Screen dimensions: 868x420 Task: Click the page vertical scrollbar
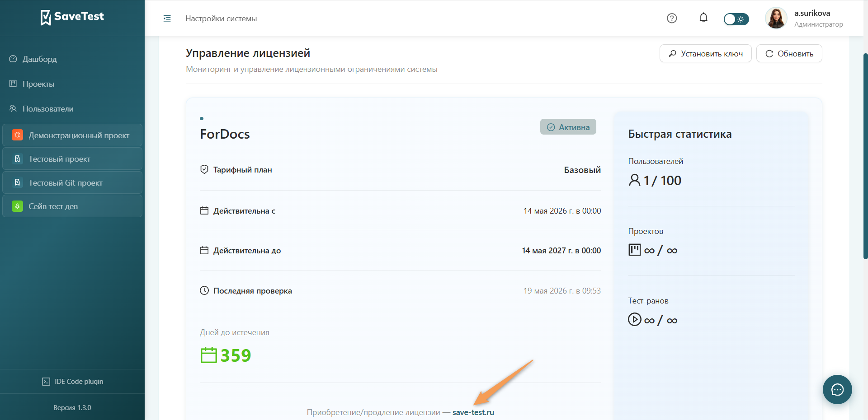click(865, 156)
